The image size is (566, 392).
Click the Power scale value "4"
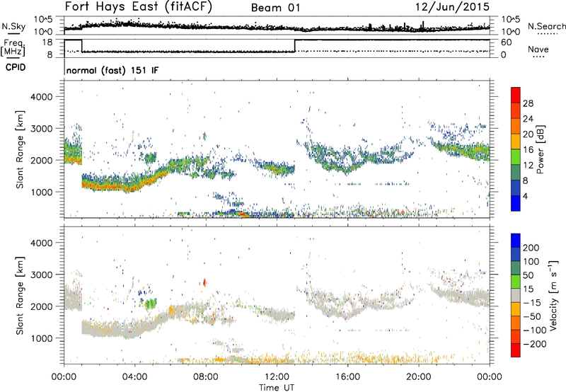coord(525,196)
